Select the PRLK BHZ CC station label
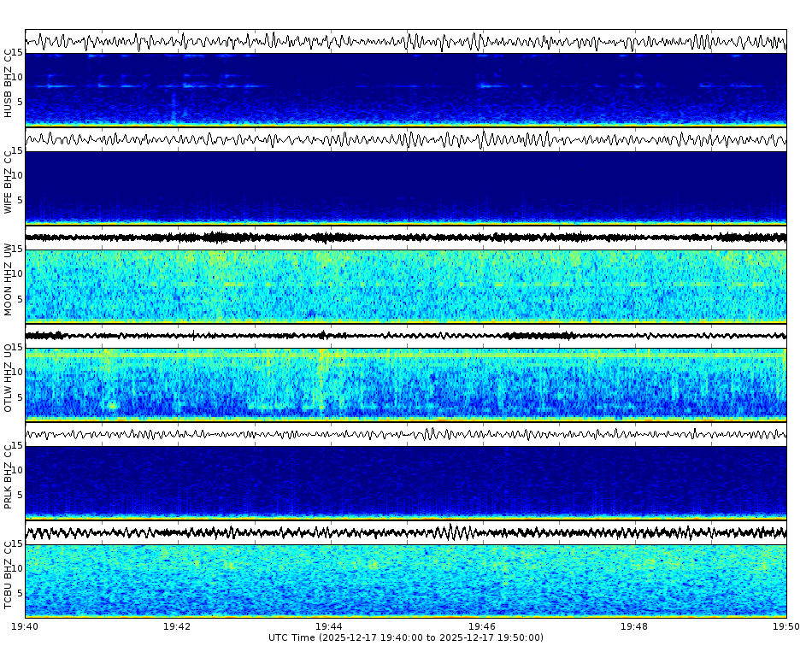Viewport: 812px width, 646px height. [x=9, y=479]
